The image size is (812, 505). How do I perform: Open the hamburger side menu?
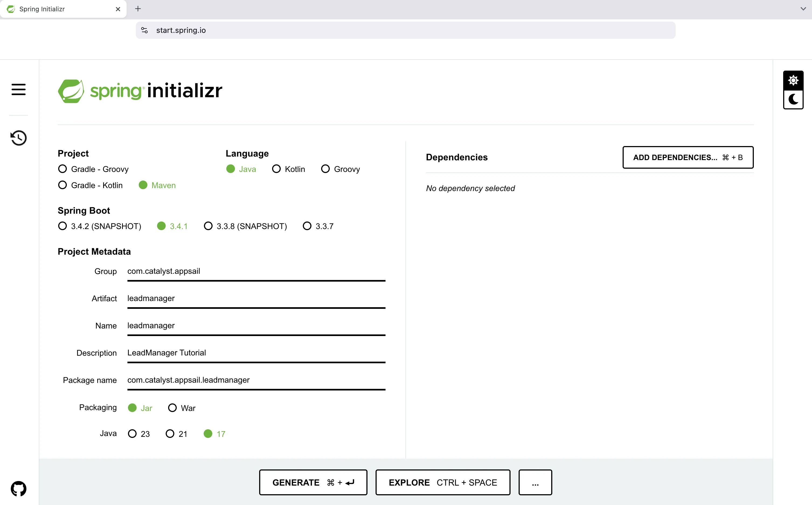pos(18,89)
